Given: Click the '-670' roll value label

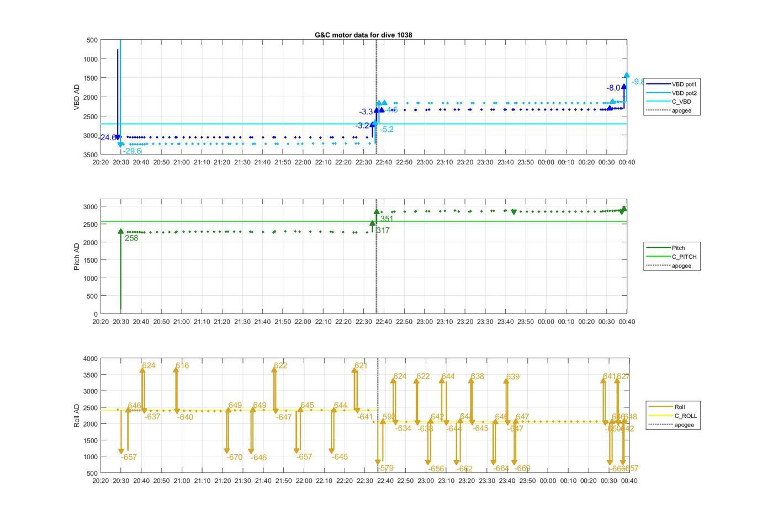Looking at the screenshot, I should (234, 457).
